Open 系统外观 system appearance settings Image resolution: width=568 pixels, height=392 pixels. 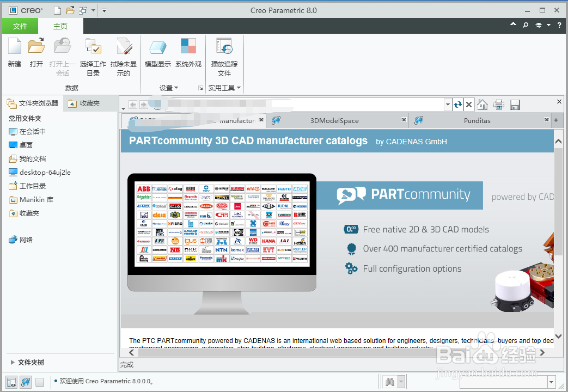click(188, 46)
